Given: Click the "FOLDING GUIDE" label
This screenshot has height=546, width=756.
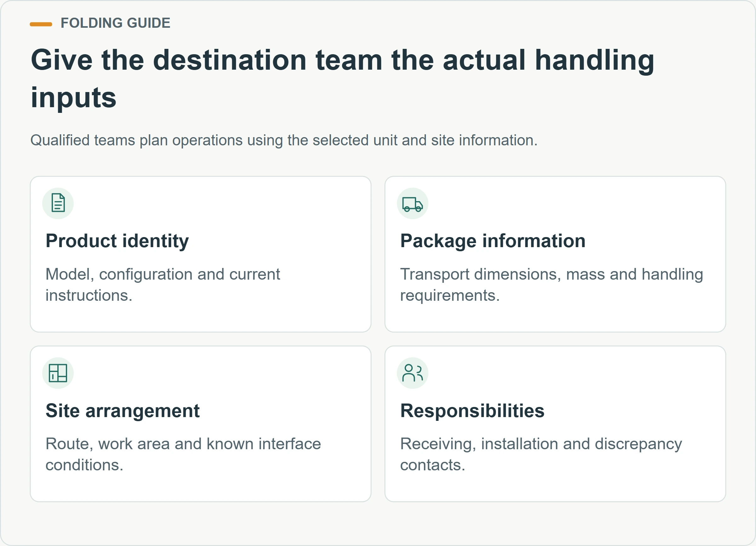Looking at the screenshot, I should coord(115,23).
